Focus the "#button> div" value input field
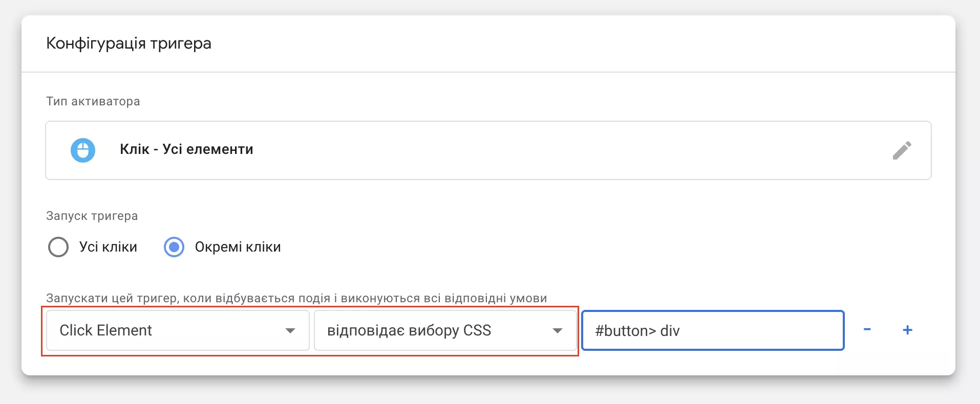The image size is (980, 404). click(x=713, y=330)
